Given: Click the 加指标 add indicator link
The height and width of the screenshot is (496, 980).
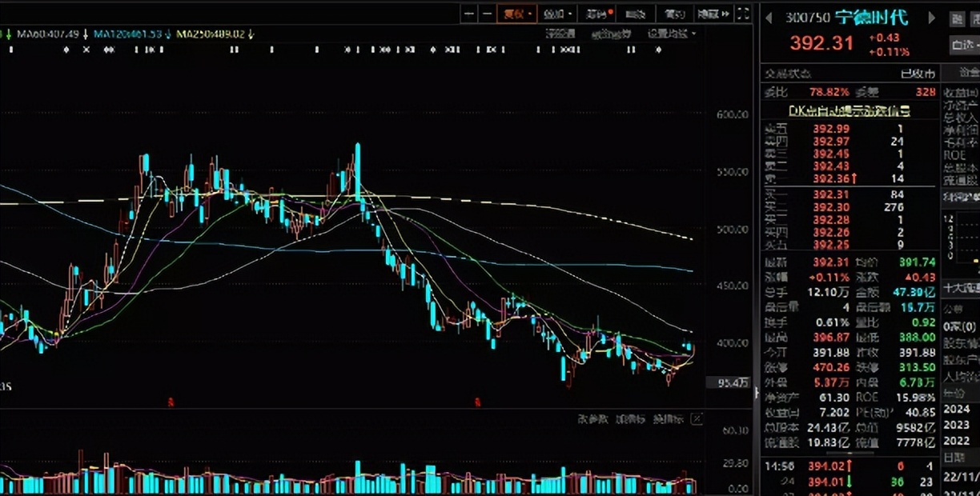Looking at the screenshot, I should 631,419.
